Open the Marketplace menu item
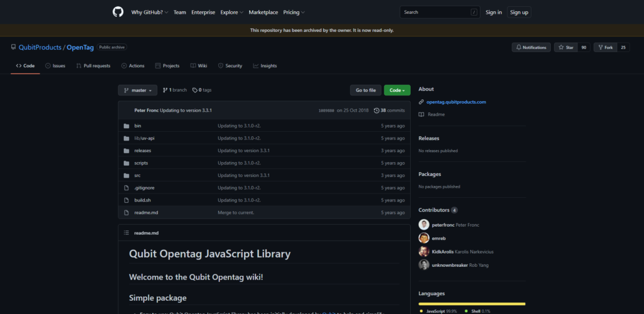 point(264,13)
